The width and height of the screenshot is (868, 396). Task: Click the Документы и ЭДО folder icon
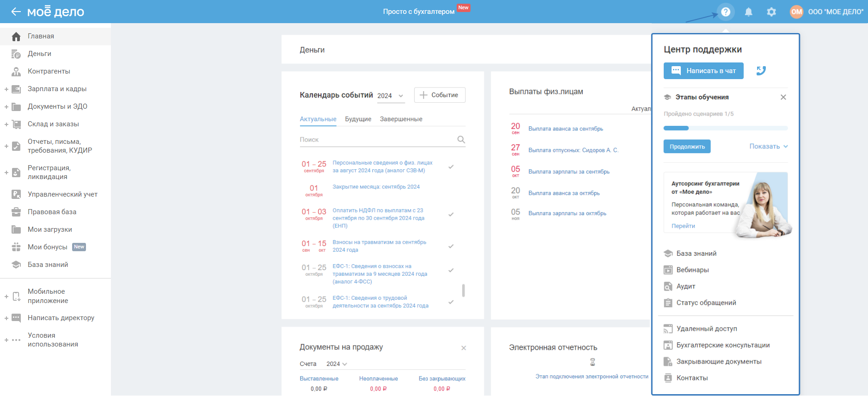(x=16, y=107)
